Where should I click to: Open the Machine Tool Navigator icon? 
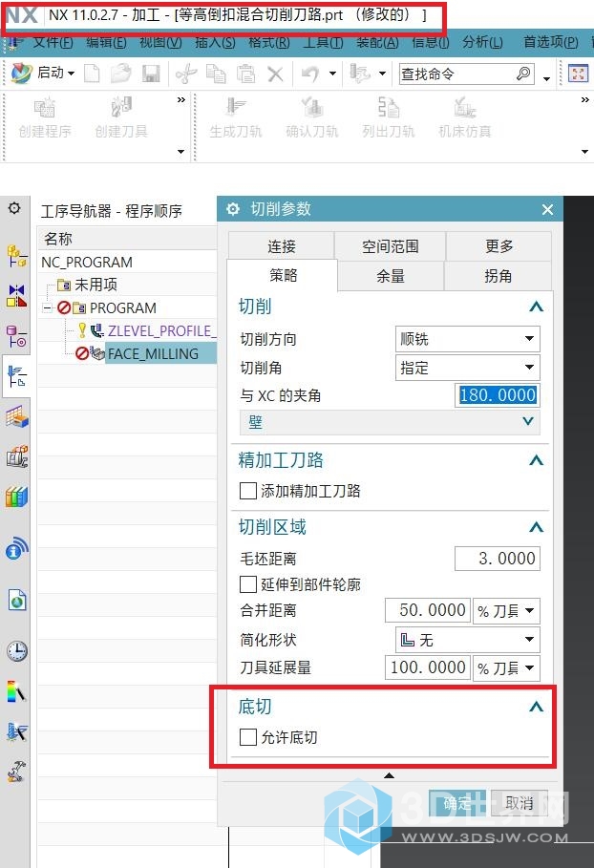coord(16,456)
